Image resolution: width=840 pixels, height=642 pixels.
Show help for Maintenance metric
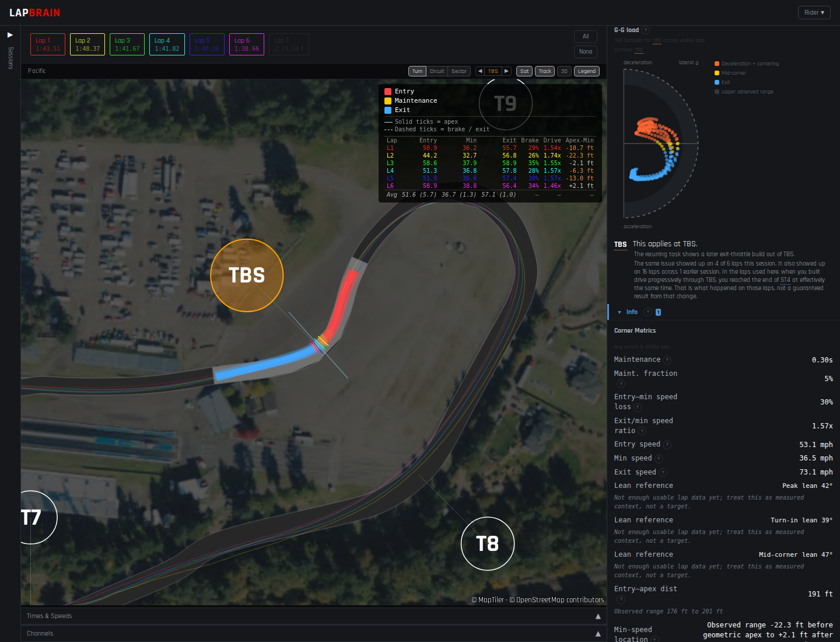pos(667,360)
